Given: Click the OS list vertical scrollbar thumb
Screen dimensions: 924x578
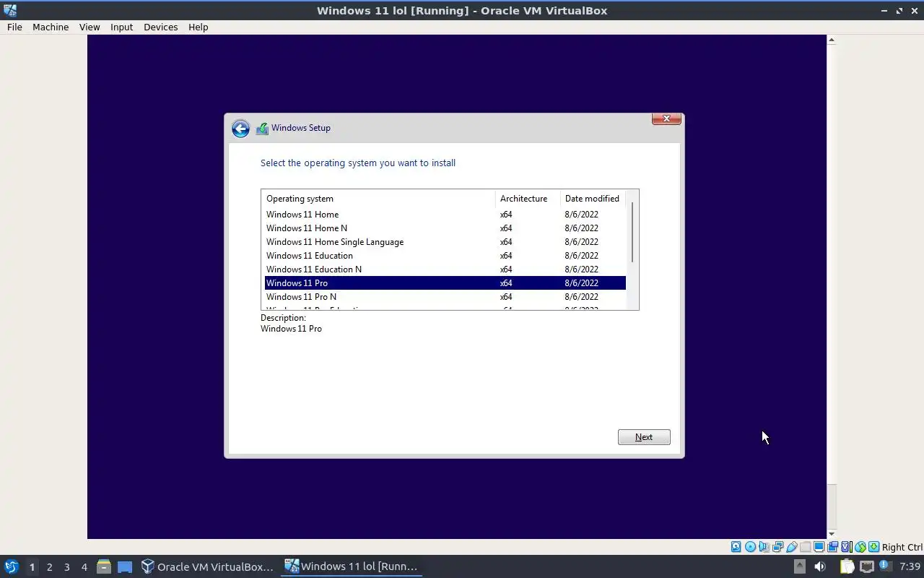Looking at the screenshot, I should click(x=632, y=233).
